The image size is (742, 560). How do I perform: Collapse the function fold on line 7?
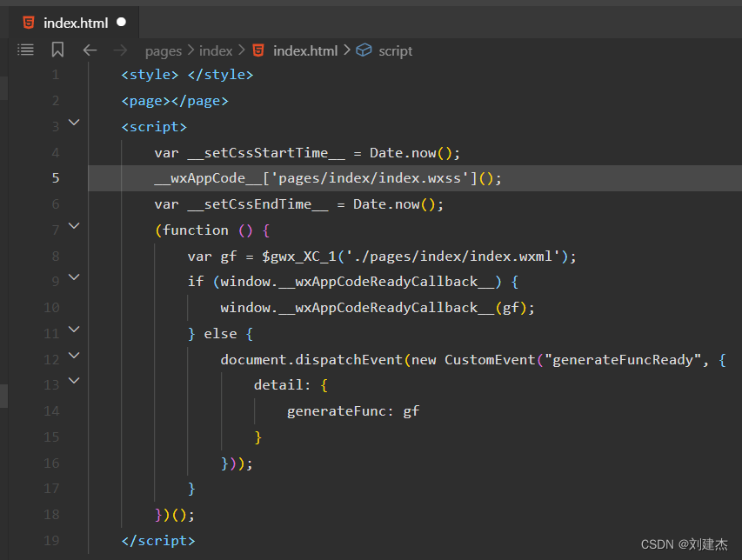click(x=74, y=226)
